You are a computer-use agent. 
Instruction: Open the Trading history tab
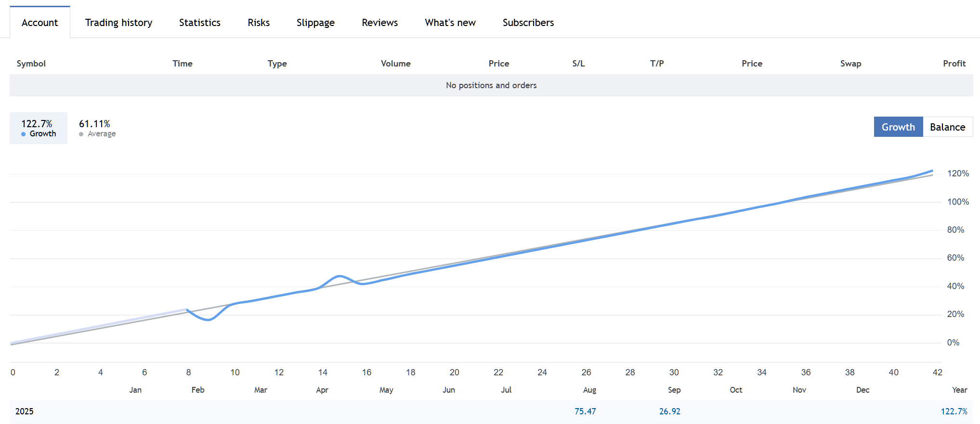tap(118, 23)
